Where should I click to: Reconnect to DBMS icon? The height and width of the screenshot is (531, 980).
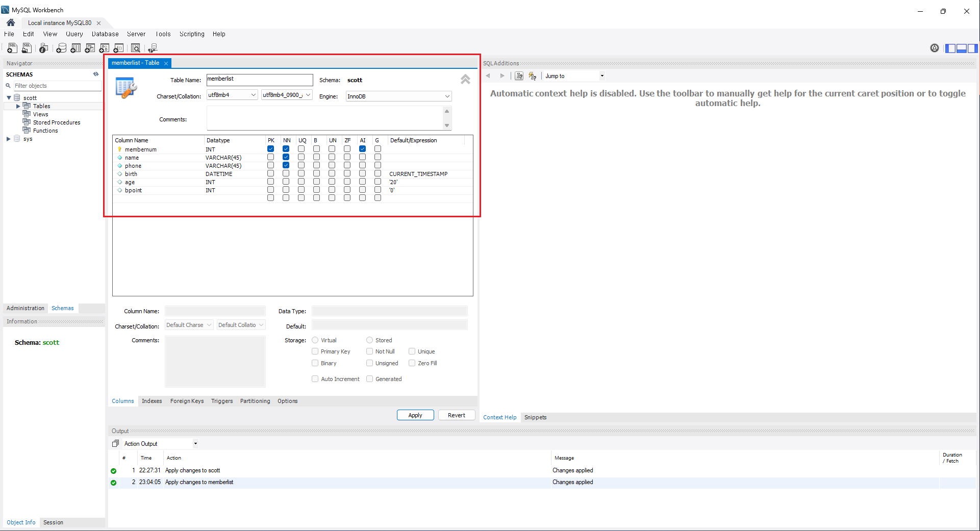click(153, 48)
